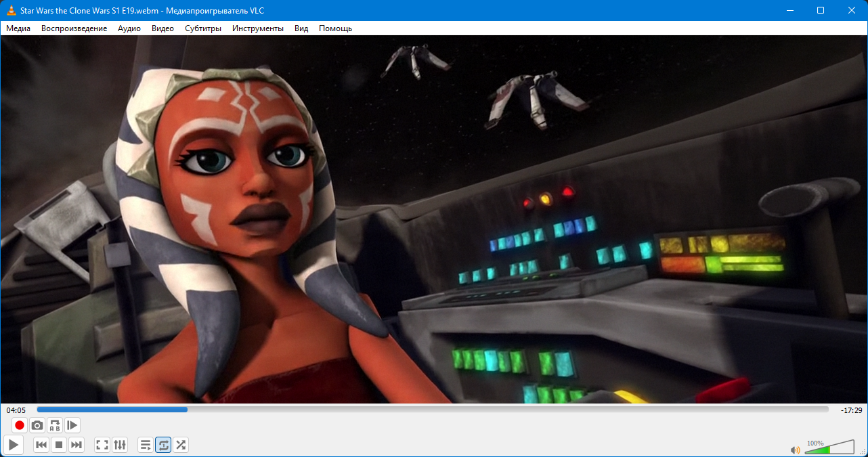Jump to previous media item
Screen dimensions: 868x457
[41, 445]
